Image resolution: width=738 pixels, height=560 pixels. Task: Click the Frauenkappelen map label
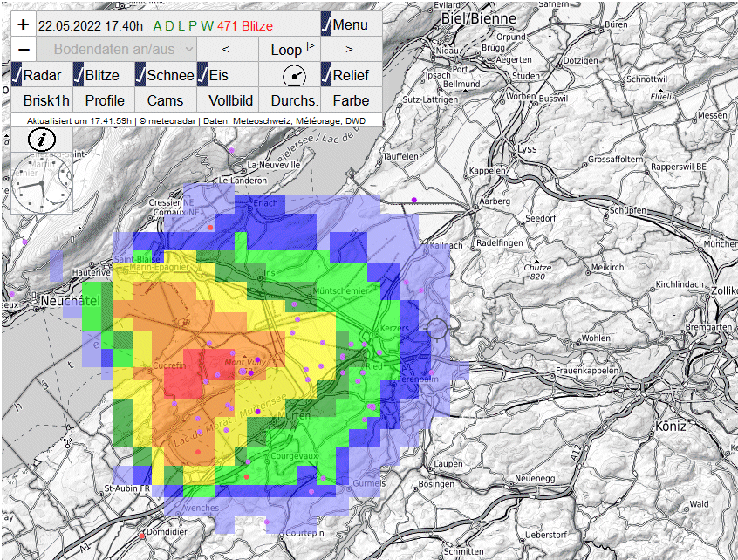(587, 371)
